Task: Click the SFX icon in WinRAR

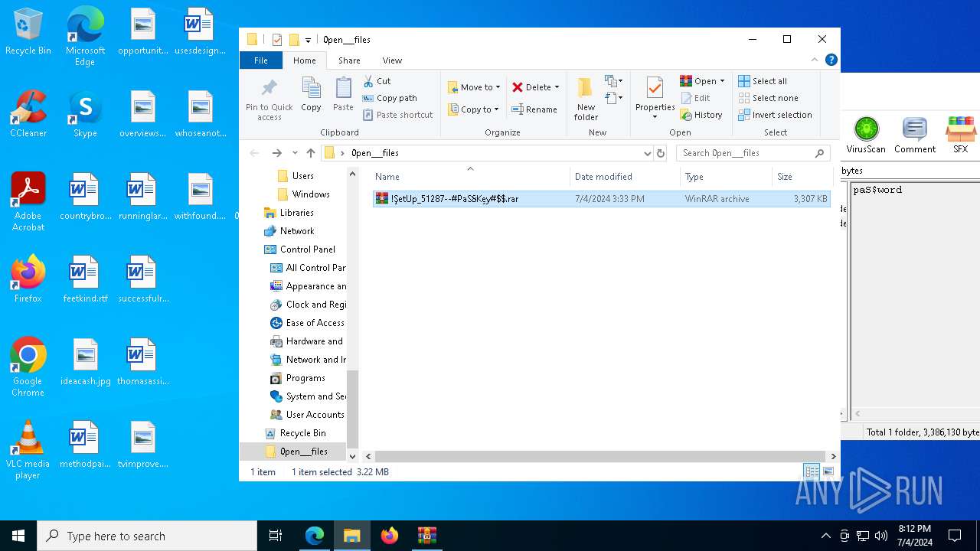Action: tap(961, 129)
